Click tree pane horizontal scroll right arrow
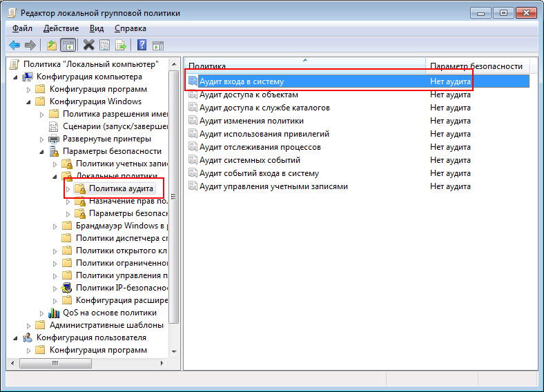 (x=162, y=363)
